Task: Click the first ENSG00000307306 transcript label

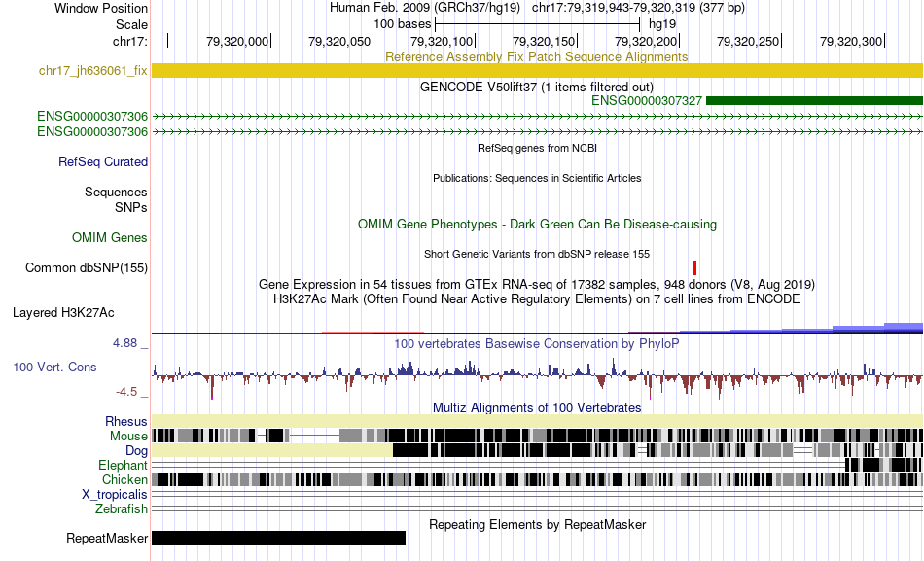Action: click(92, 116)
